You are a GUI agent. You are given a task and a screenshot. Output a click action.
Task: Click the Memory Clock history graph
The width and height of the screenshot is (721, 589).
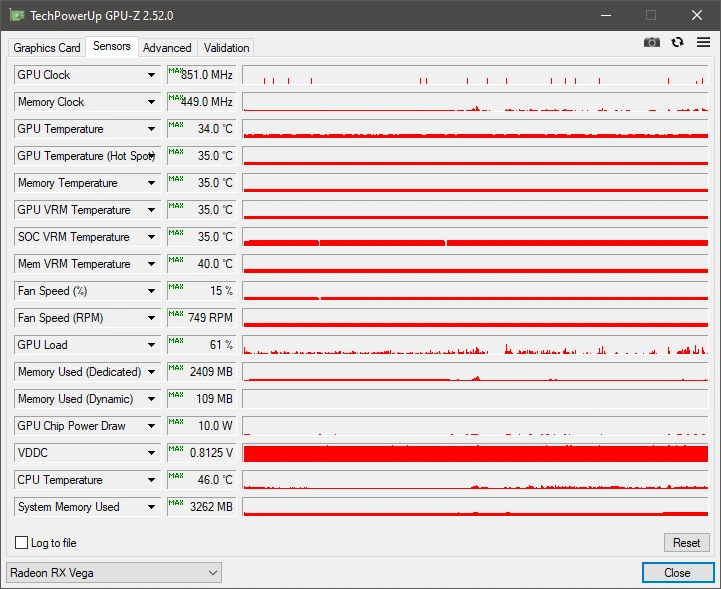pyautogui.click(x=475, y=102)
